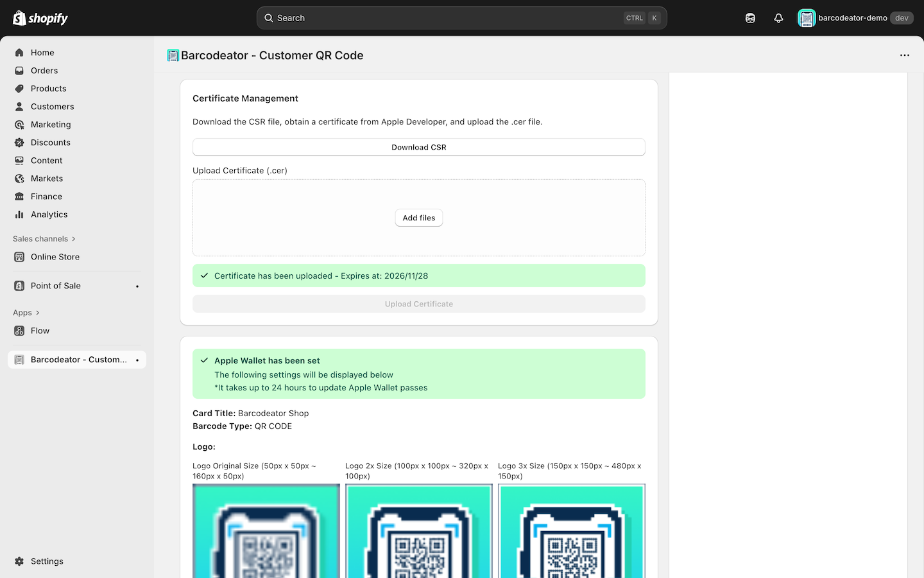This screenshot has width=924, height=578.
Task: Download the CSR file
Action: 418,147
